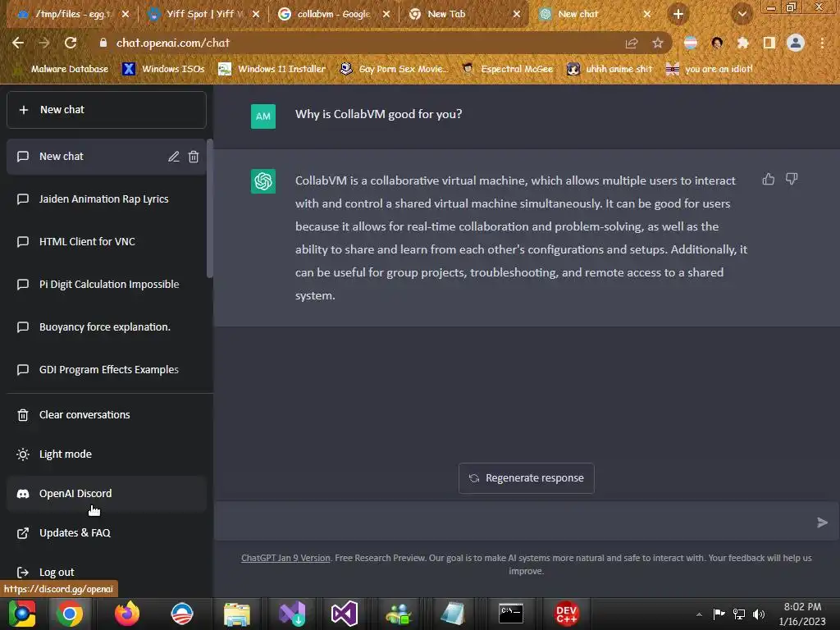Open the Espectral McGee bookmark
The height and width of the screenshot is (630, 840).
pyautogui.click(x=507, y=69)
